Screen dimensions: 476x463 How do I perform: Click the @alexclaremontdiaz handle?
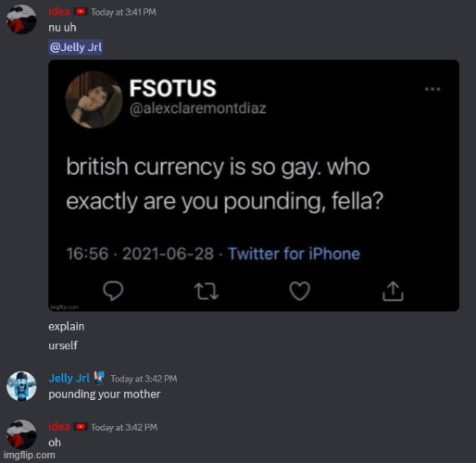tap(198, 108)
